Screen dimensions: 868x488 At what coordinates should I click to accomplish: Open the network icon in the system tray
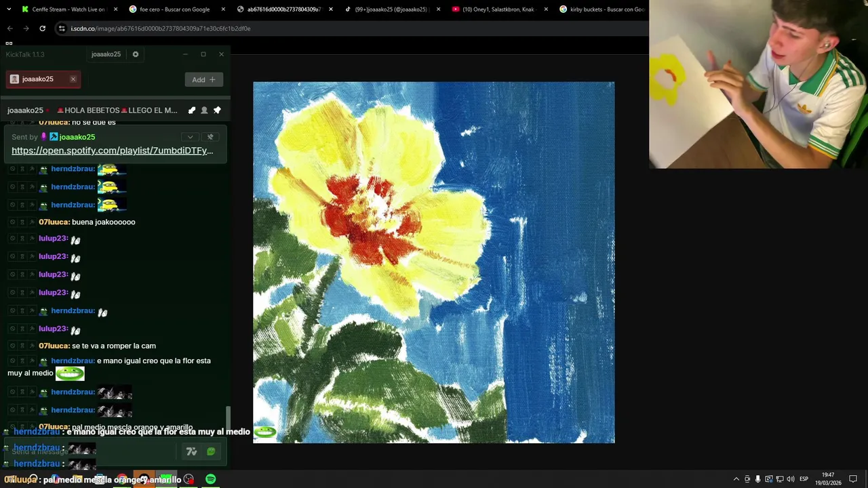pyautogui.click(x=780, y=479)
